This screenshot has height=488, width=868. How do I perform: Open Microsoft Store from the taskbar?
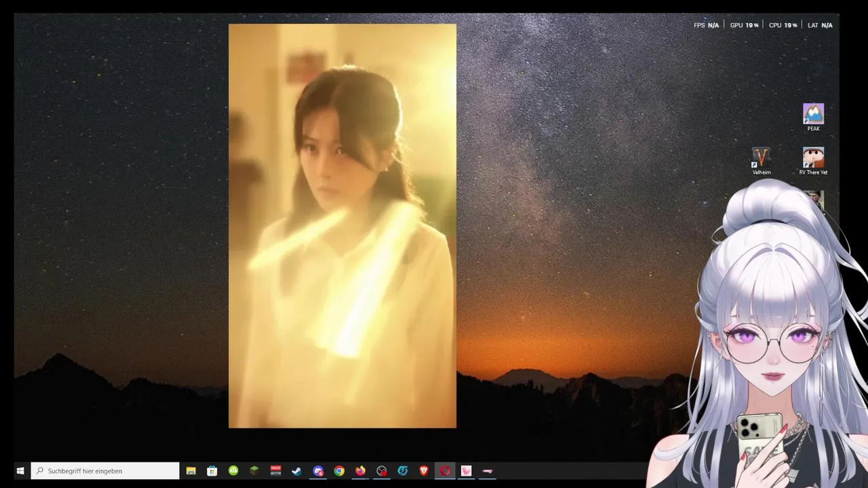click(212, 470)
